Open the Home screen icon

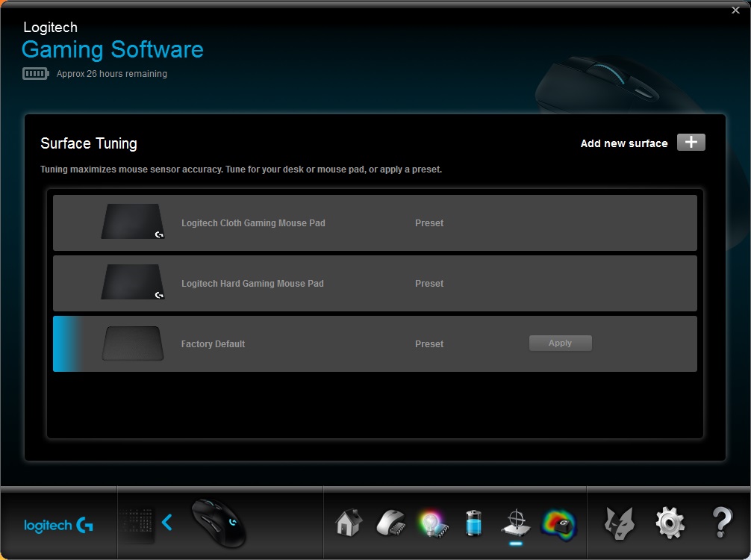pos(348,522)
